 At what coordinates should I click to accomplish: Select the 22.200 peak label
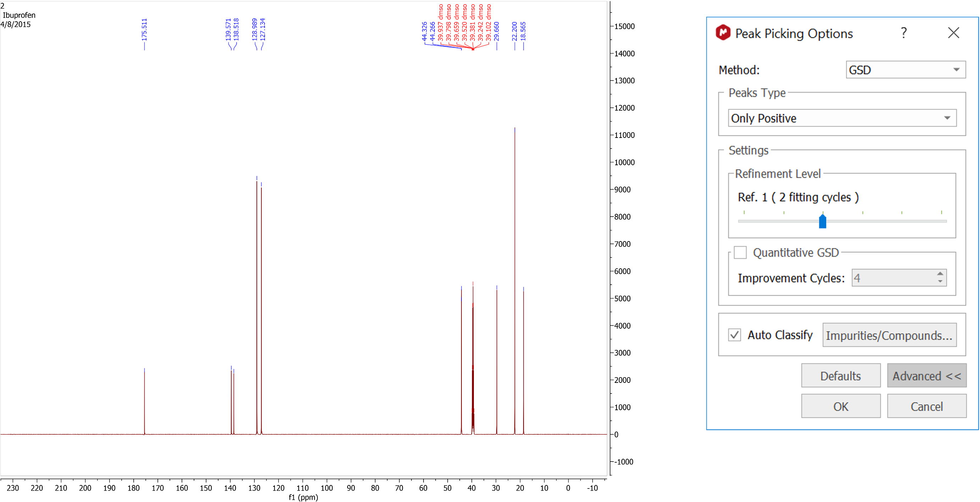pyautogui.click(x=515, y=31)
